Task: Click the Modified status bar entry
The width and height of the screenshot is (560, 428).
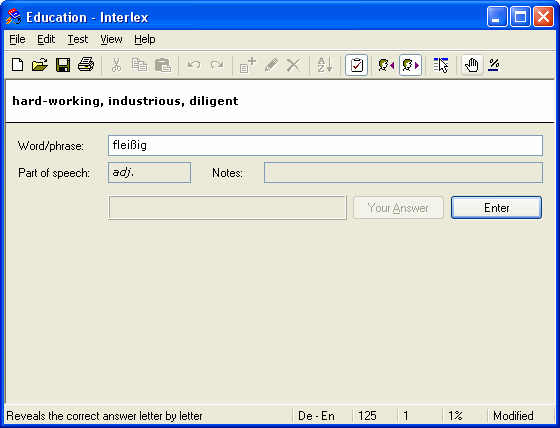Action: (x=513, y=416)
